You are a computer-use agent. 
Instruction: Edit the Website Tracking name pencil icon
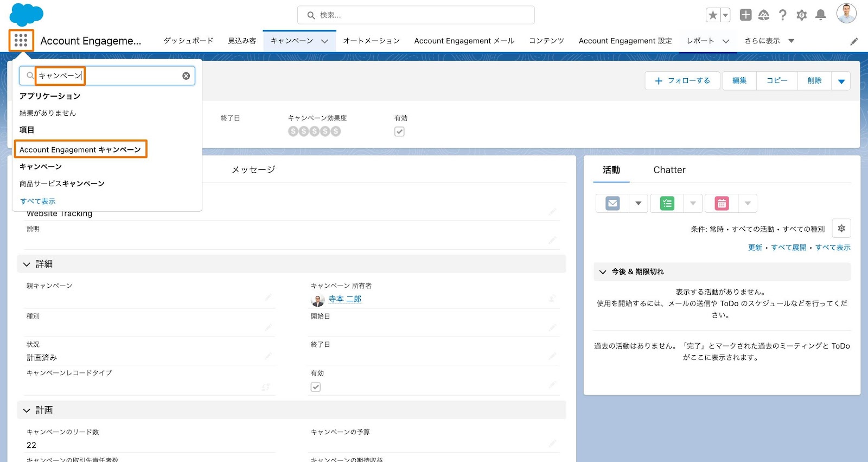click(x=552, y=212)
